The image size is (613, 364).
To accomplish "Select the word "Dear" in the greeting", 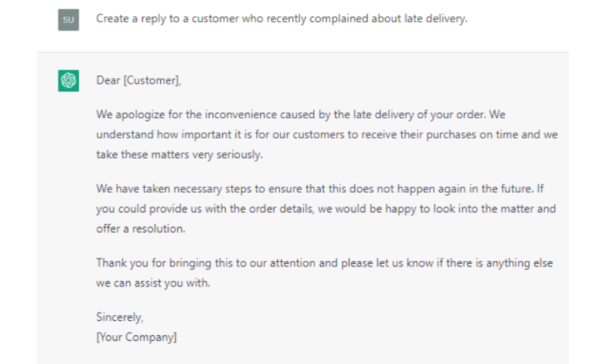I will 108,81.
